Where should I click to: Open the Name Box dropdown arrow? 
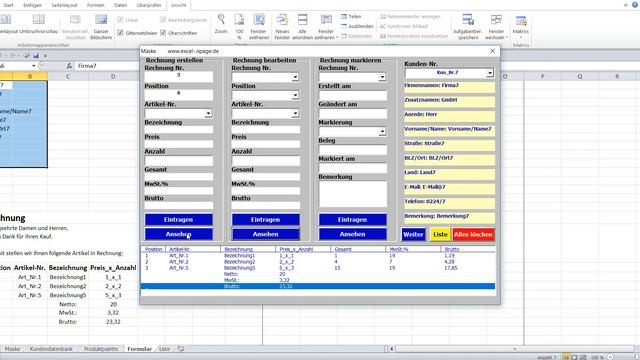[x=33, y=66]
